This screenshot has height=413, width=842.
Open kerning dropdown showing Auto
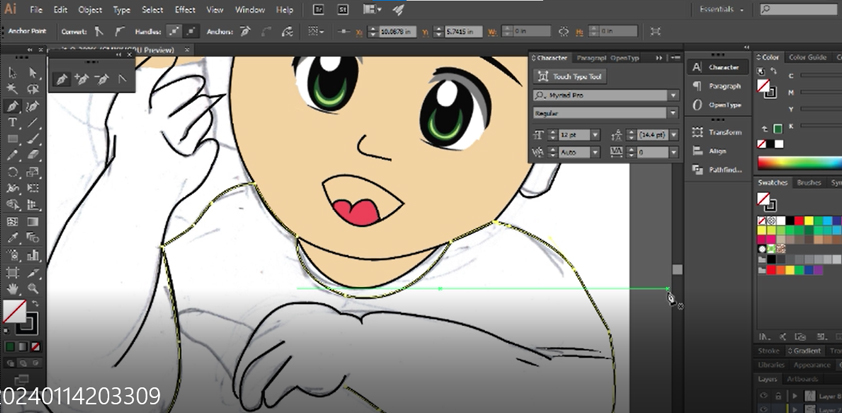coord(595,153)
